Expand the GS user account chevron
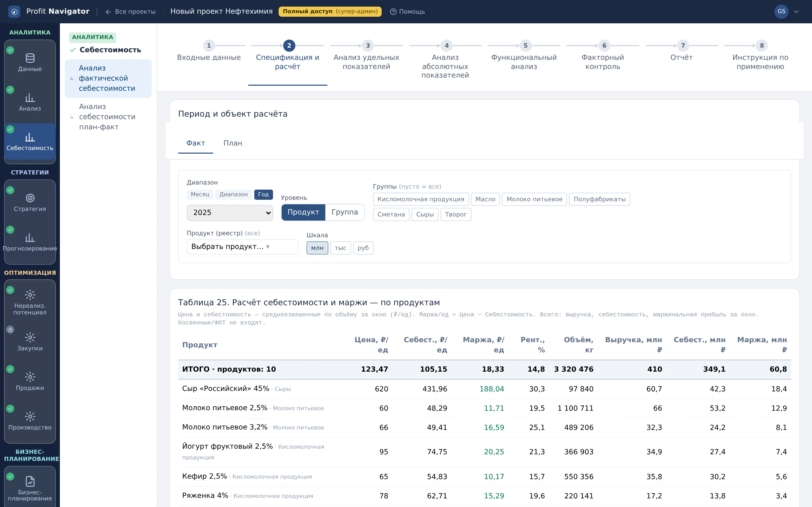The image size is (812, 507). pyautogui.click(x=796, y=12)
